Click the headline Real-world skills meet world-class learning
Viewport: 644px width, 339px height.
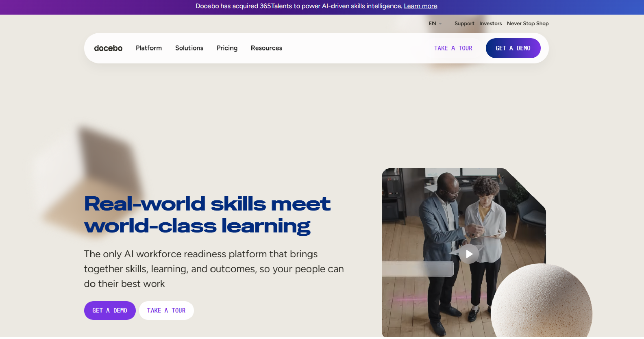(207, 214)
